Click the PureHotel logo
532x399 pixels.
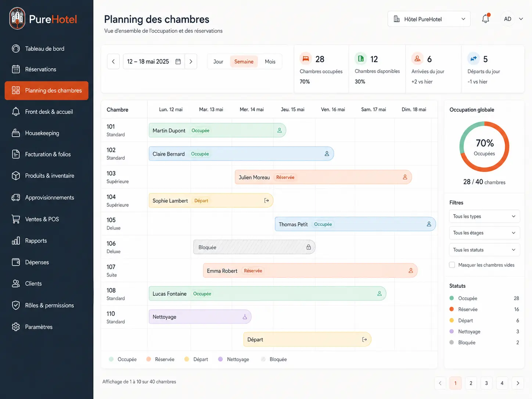point(43,19)
